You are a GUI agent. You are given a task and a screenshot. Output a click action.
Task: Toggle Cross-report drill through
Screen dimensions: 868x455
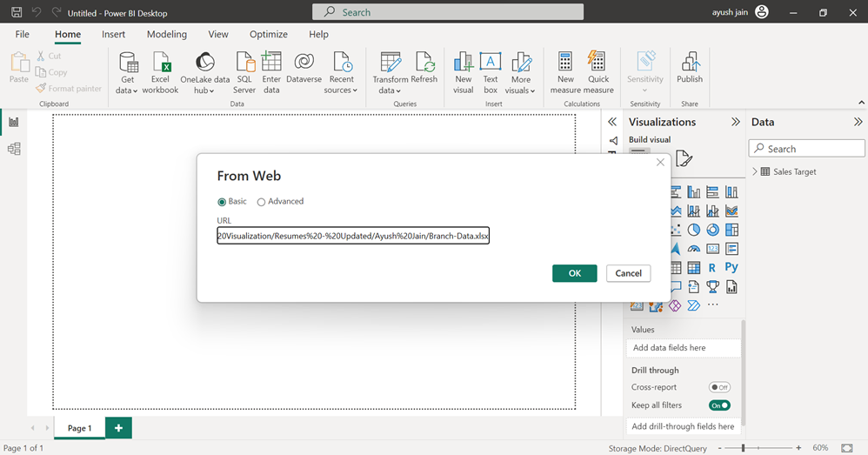[x=719, y=387]
